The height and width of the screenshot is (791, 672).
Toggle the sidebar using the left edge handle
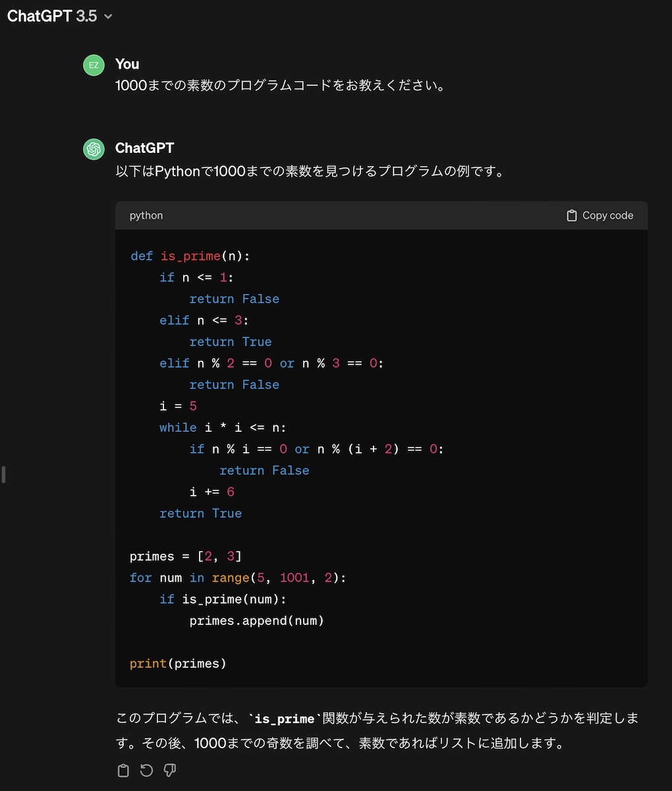[x=3, y=475]
